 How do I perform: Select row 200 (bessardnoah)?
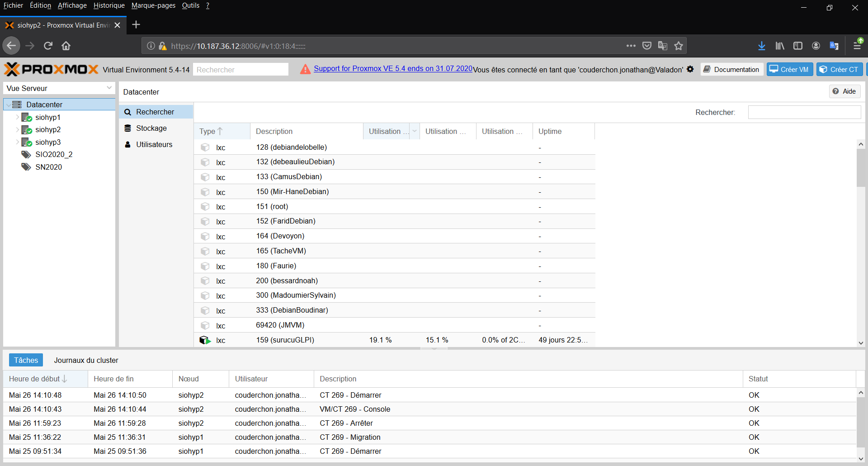pyautogui.click(x=394, y=281)
